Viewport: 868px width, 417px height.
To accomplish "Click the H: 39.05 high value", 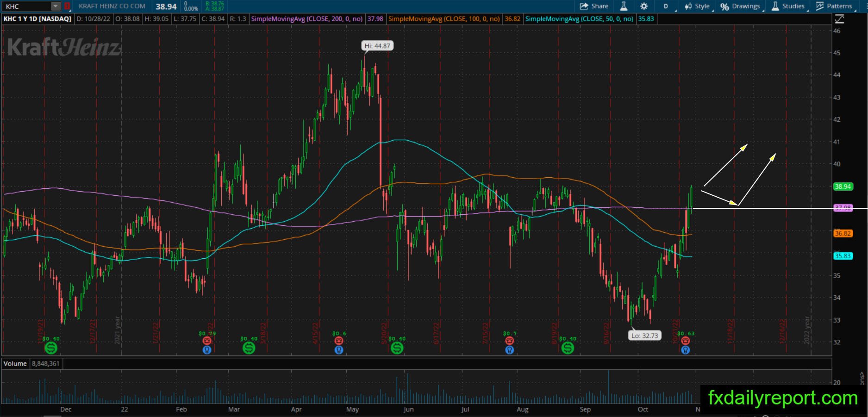I will [156, 19].
